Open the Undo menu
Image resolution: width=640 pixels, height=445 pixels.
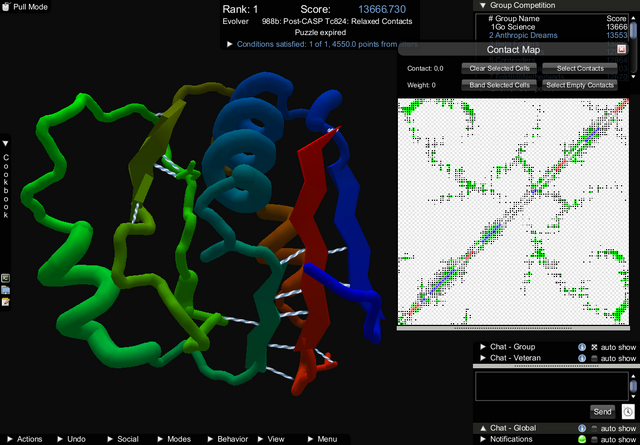tap(71, 439)
